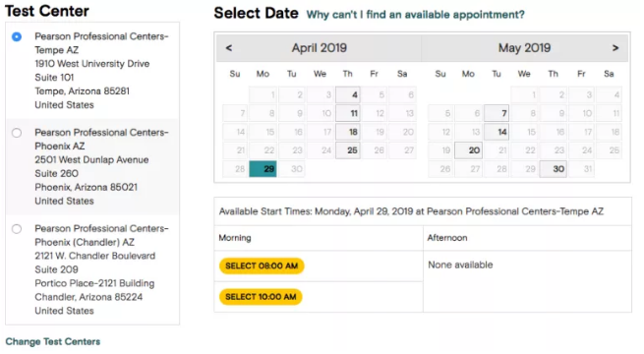This screenshot has height=354, width=644.
Task: Click address '1910 West University Drive'
Action: coord(92,64)
